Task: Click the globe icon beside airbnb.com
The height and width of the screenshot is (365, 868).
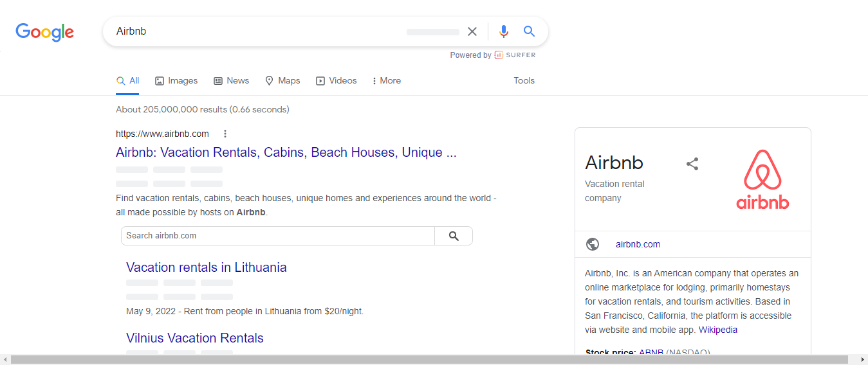Action: point(593,244)
